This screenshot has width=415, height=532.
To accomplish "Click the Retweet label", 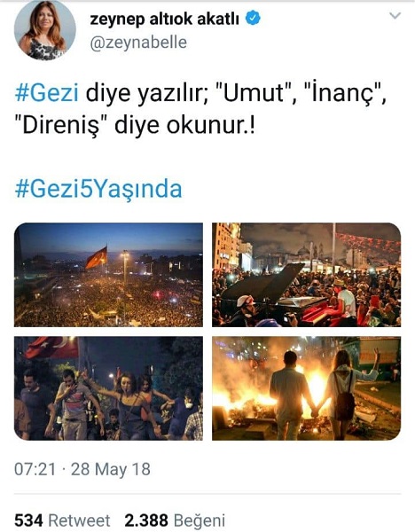I will pyautogui.click(x=80, y=520).
